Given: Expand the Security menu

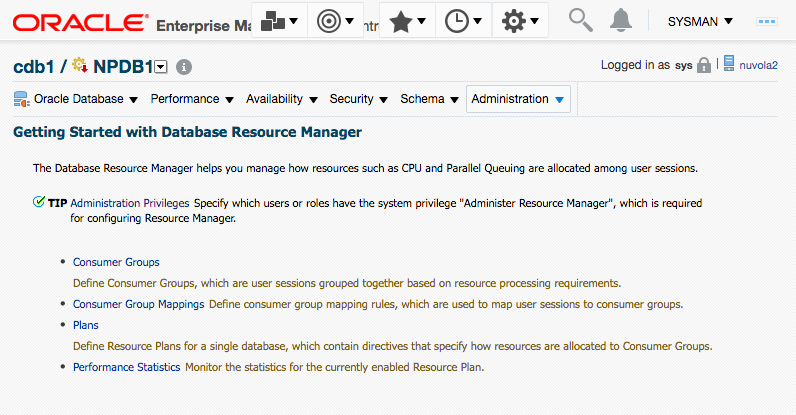Looking at the screenshot, I should [358, 99].
